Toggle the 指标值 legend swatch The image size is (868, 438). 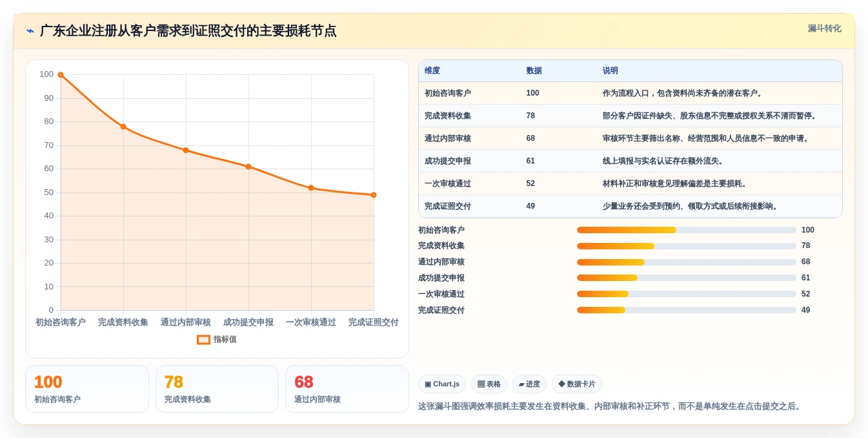tap(203, 339)
